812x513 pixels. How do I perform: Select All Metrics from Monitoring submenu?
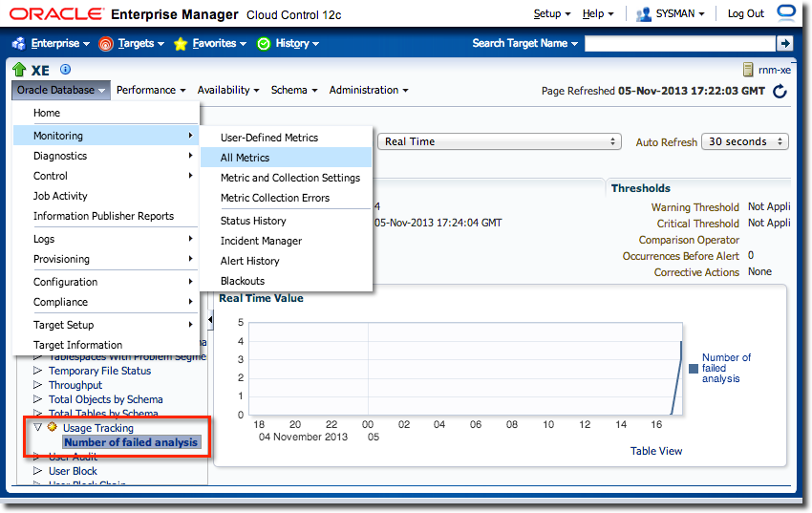245,158
